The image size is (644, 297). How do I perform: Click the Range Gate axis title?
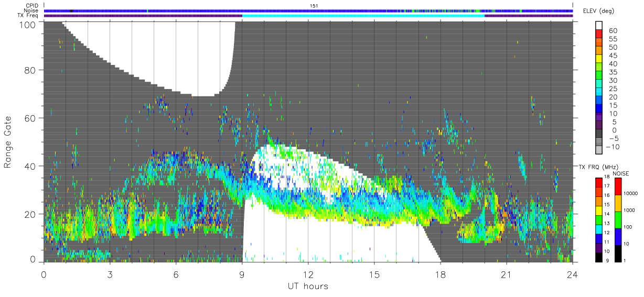(8, 142)
